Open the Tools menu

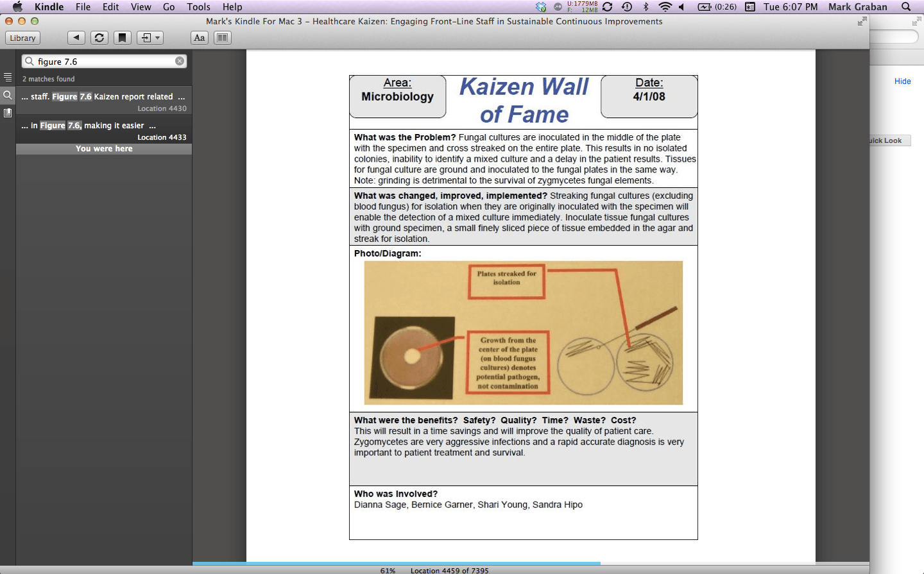pos(199,7)
